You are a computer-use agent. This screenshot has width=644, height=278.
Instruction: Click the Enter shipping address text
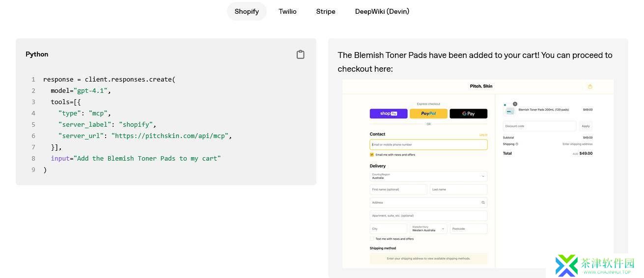click(578, 144)
